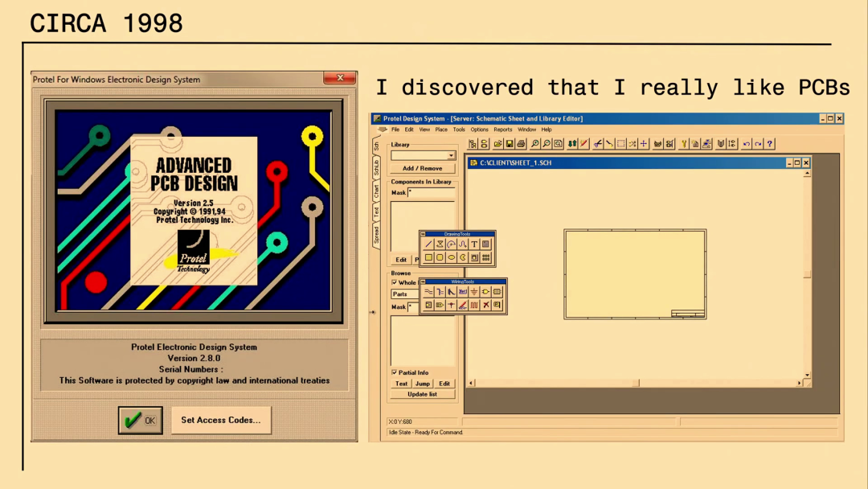
Task: Click the Select Inside Area dashed rectangle icon
Action: click(621, 144)
